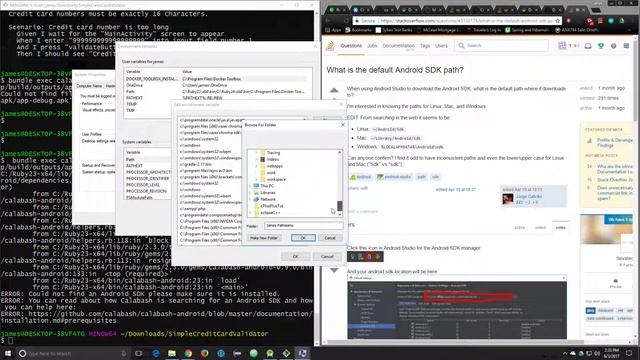The width and height of the screenshot is (640, 360).
Task: Click the downvote arrow beside the answer
Action: pos(334,270)
